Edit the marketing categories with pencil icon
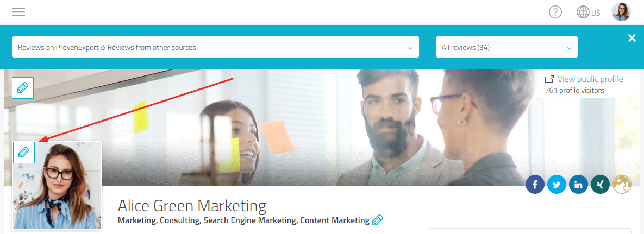644x234 pixels. point(378,220)
